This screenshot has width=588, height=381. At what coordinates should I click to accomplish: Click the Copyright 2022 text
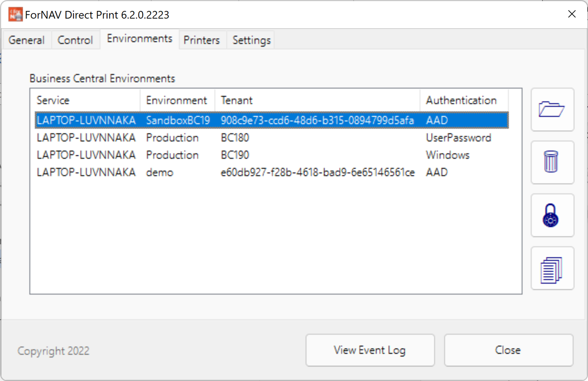tap(54, 351)
